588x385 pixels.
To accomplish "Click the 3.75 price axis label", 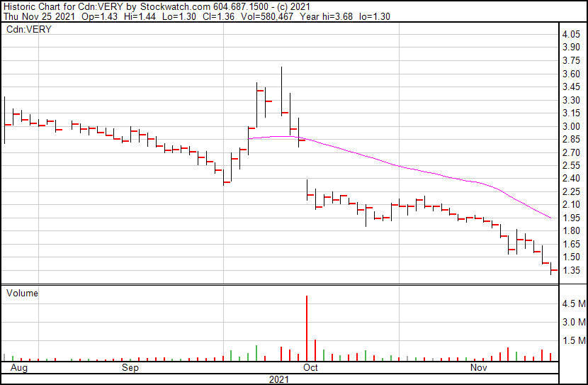I will click(571, 61).
